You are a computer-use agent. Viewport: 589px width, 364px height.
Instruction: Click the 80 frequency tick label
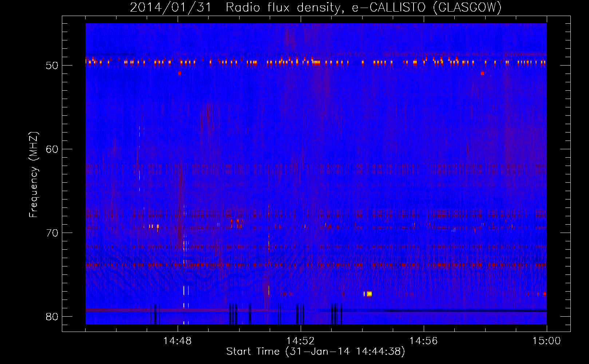click(x=52, y=317)
